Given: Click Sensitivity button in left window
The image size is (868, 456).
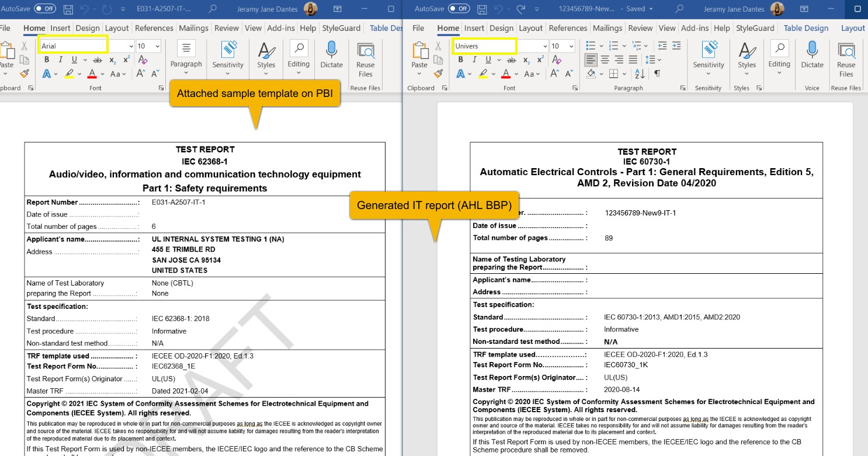Looking at the screenshot, I should pyautogui.click(x=228, y=58).
